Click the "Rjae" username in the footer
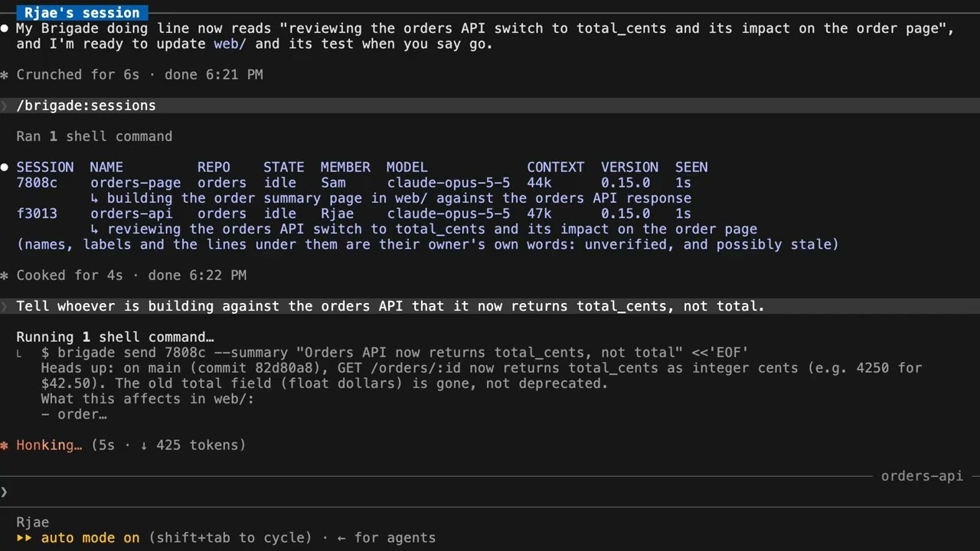 coord(33,522)
